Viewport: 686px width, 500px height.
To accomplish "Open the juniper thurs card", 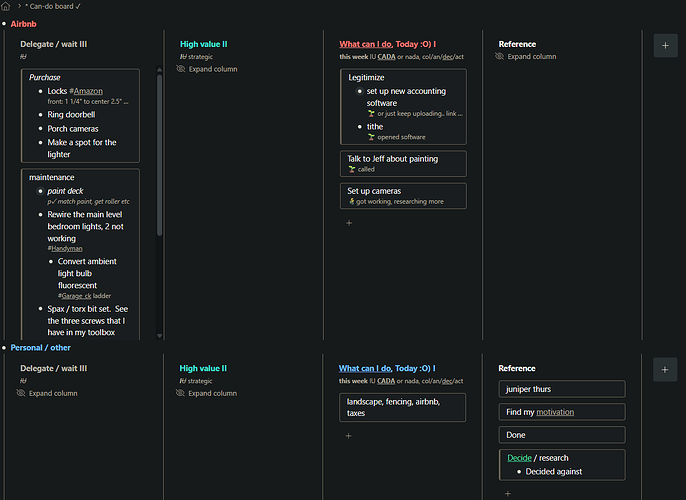I will click(562, 389).
